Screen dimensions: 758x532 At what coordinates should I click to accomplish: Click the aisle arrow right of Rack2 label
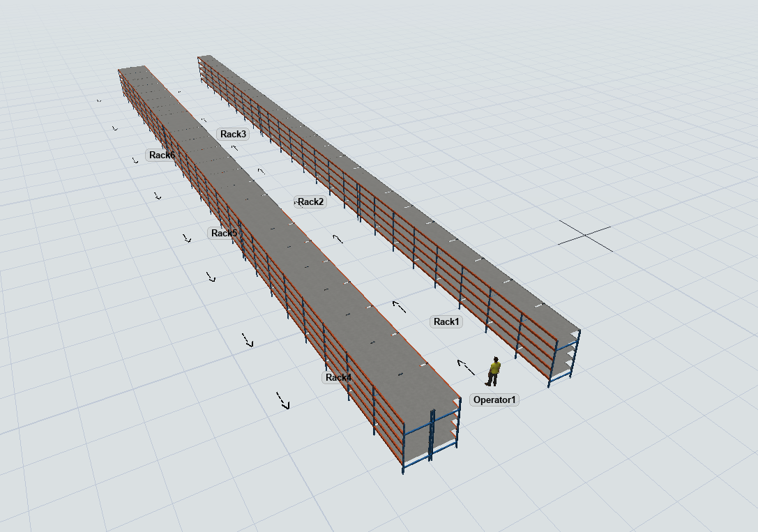tap(338, 238)
